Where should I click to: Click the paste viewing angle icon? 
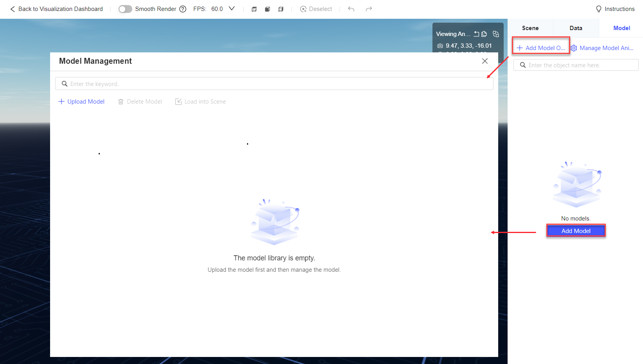pyautogui.click(x=496, y=34)
